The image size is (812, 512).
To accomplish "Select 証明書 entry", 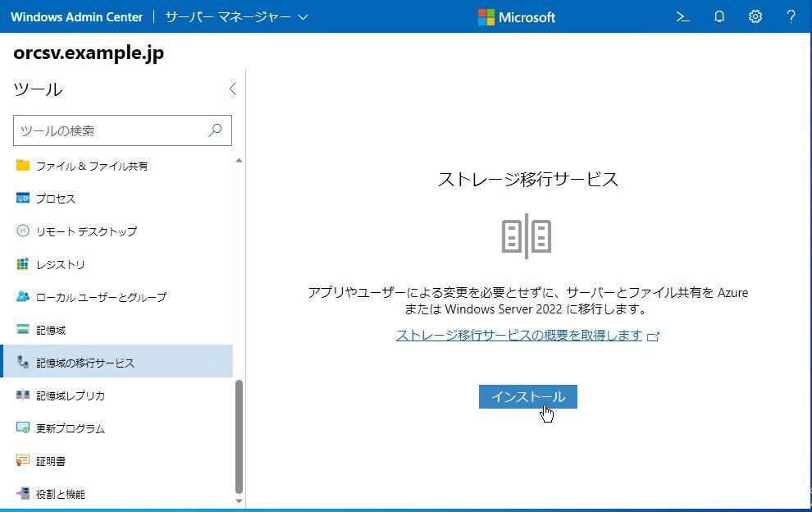I will pos(117,460).
